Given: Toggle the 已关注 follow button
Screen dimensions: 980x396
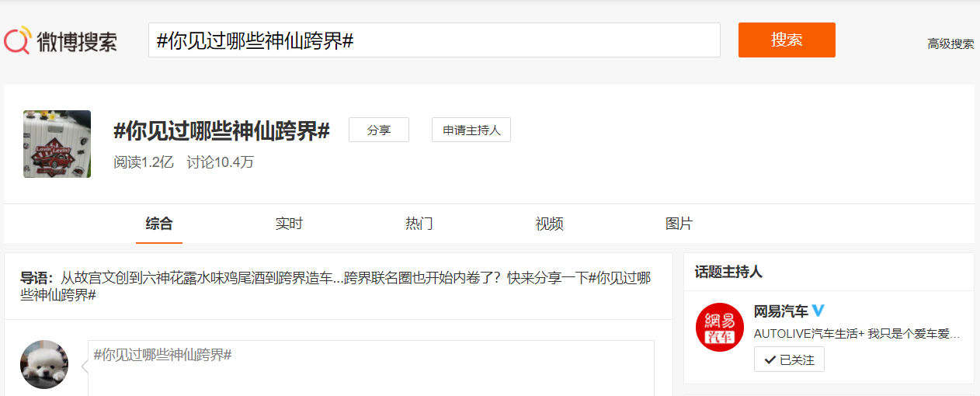Looking at the screenshot, I should (789, 360).
